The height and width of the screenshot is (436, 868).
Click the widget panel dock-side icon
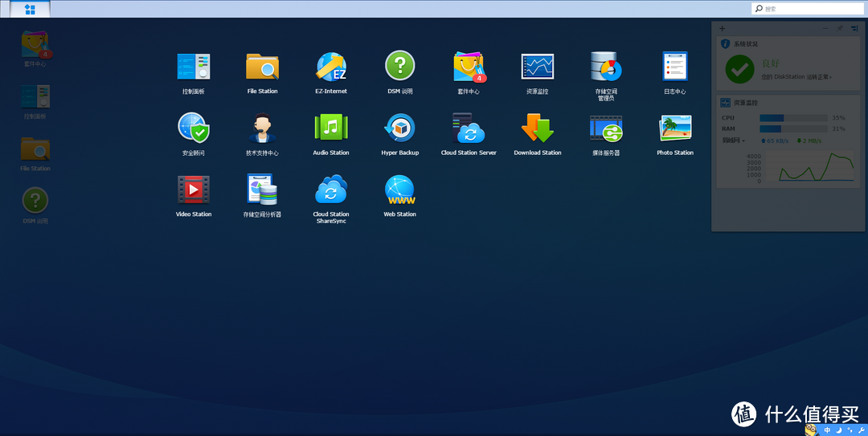point(854,28)
